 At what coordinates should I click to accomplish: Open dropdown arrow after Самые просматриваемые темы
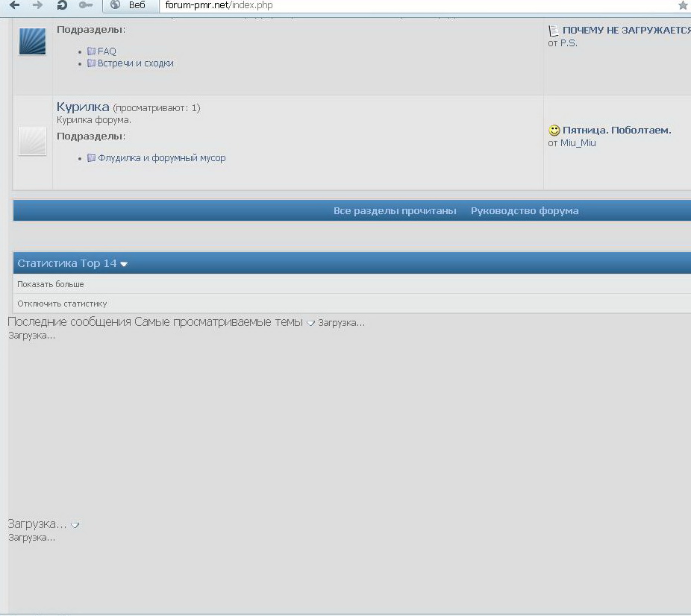click(310, 323)
